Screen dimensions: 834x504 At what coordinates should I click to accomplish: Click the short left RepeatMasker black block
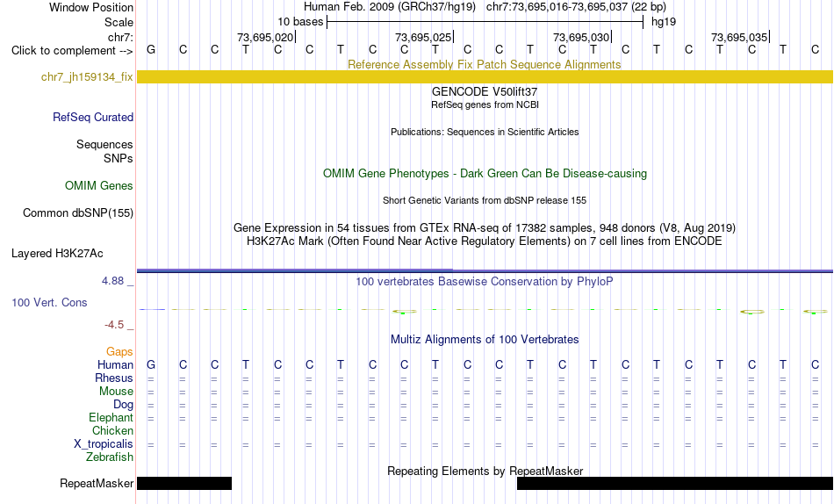(184, 483)
